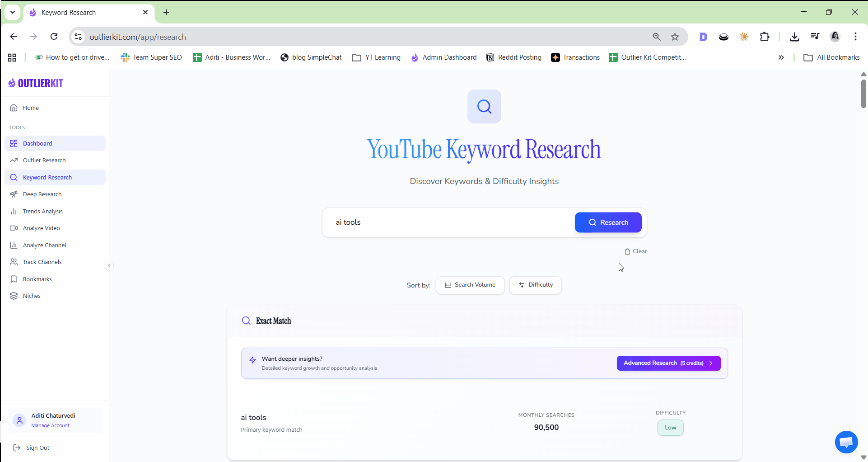The height and width of the screenshot is (462, 868).
Task: Open Trends Analysis tool
Action: click(42, 211)
